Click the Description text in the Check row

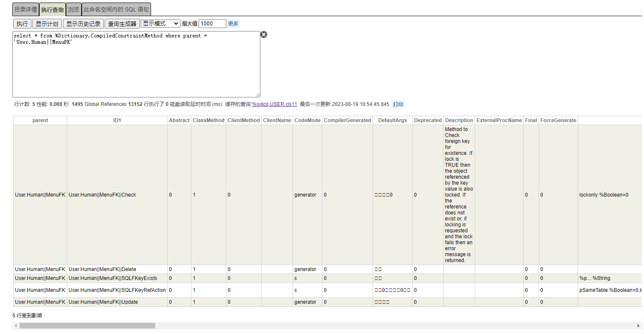coord(459,195)
